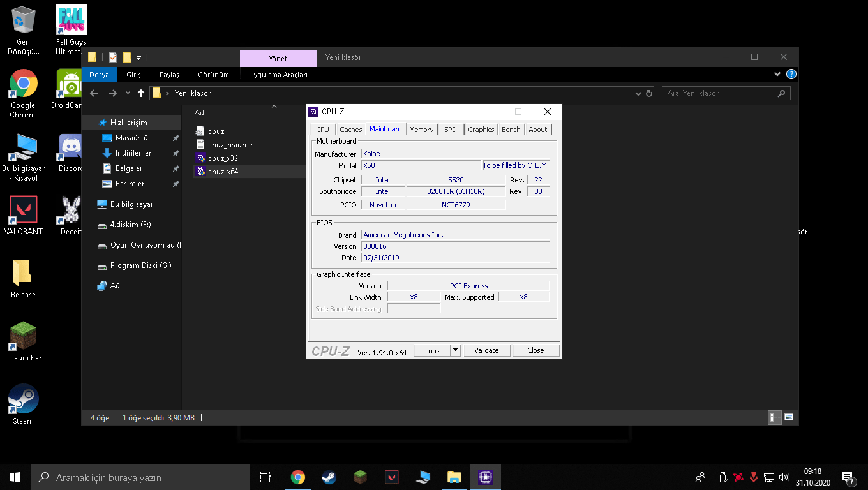Open the Giriş ribbon tab
The image size is (868, 490).
point(133,75)
